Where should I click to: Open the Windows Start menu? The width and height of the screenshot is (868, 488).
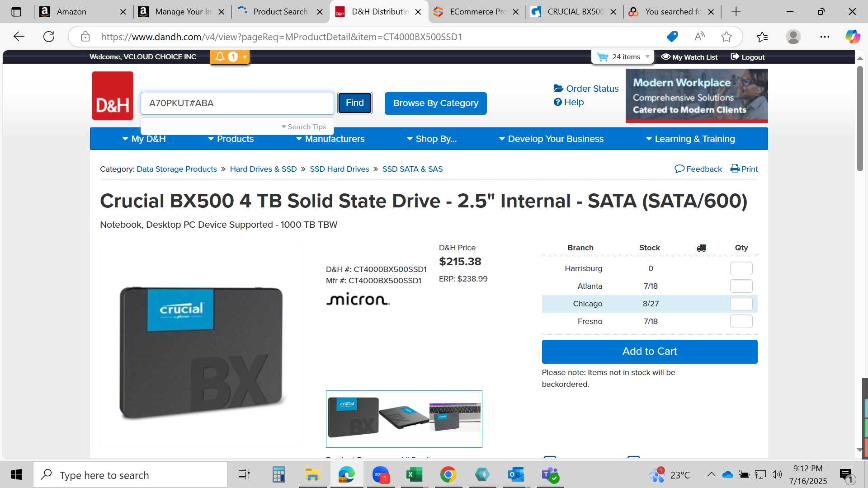tap(16, 474)
